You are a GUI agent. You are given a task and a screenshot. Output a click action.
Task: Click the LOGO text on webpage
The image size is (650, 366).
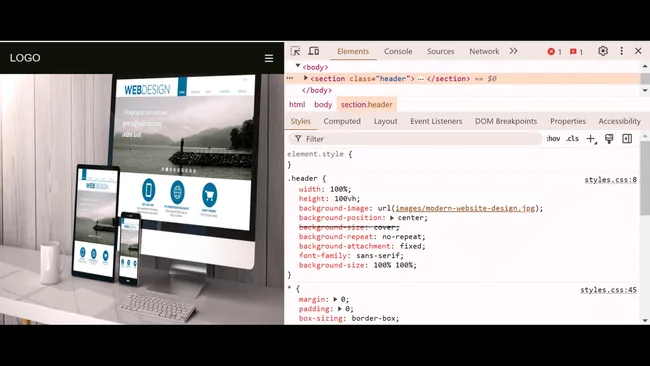coord(25,58)
